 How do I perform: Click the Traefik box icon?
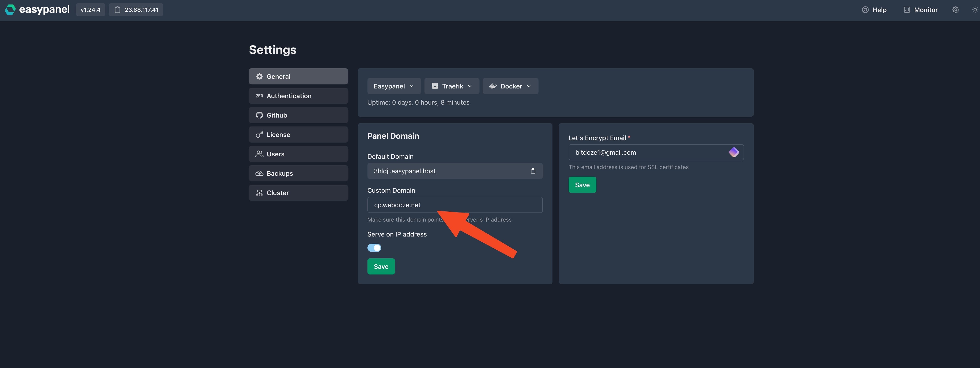click(x=435, y=86)
